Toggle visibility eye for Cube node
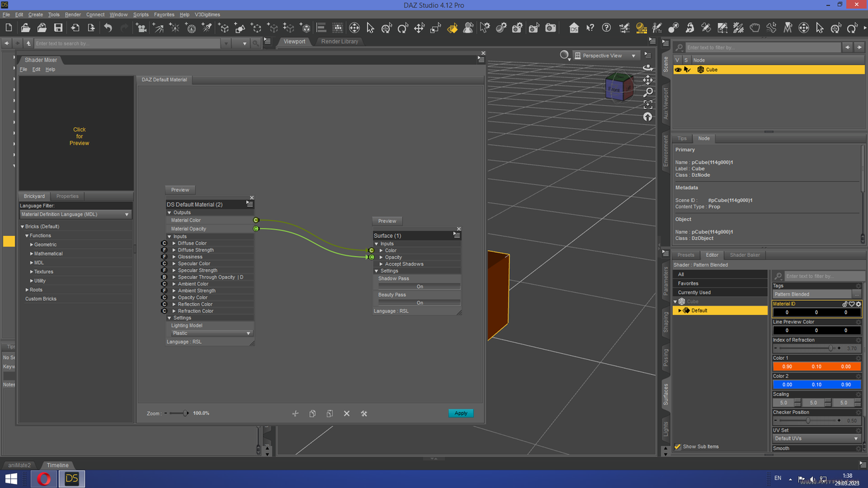 pyautogui.click(x=677, y=70)
